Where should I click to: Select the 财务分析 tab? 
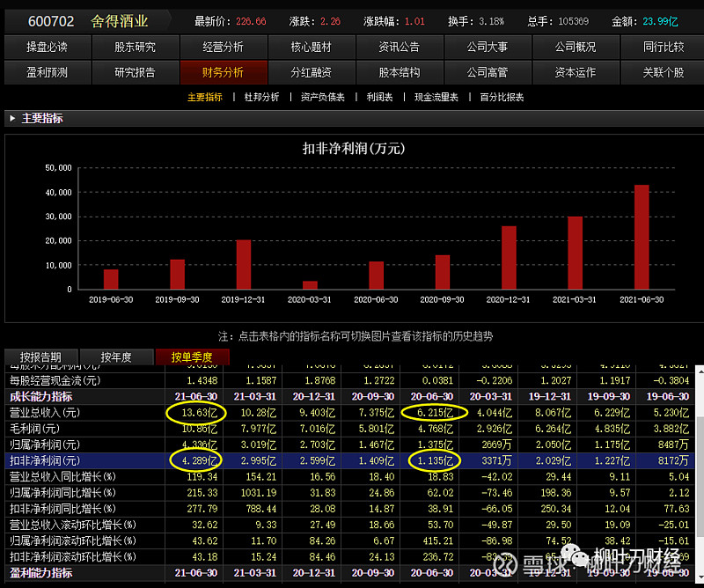point(224,72)
